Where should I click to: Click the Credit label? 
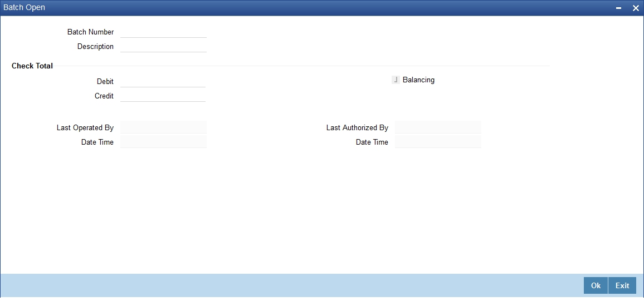(x=104, y=96)
